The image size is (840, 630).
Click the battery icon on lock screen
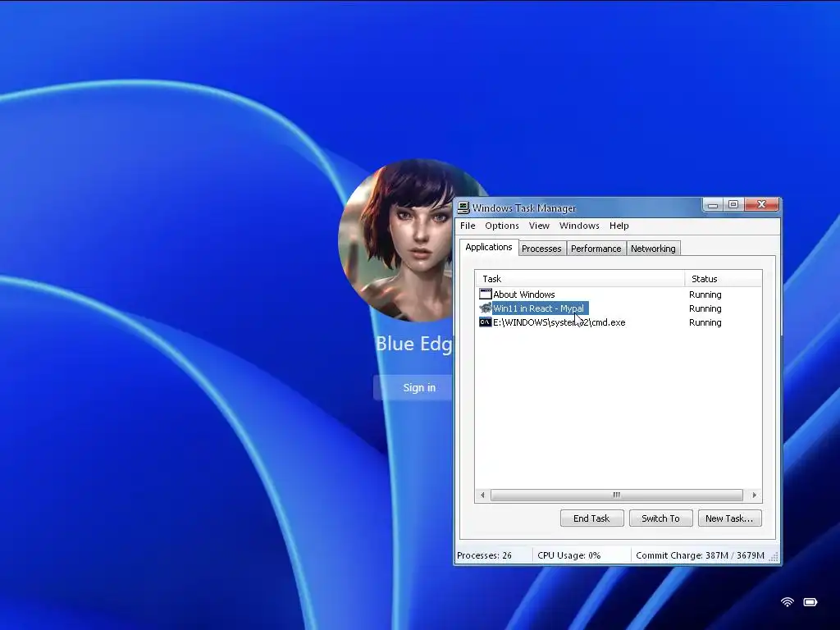[x=810, y=602]
